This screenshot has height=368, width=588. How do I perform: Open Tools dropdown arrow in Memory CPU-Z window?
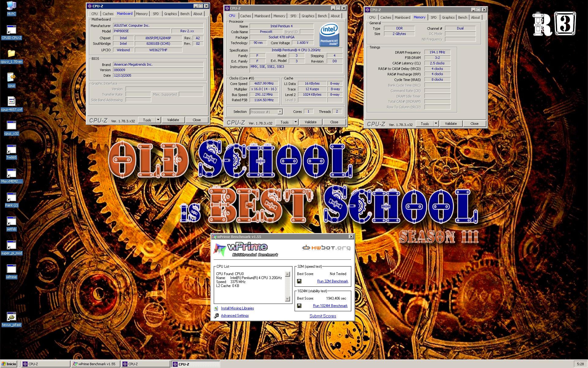point(436,124)
